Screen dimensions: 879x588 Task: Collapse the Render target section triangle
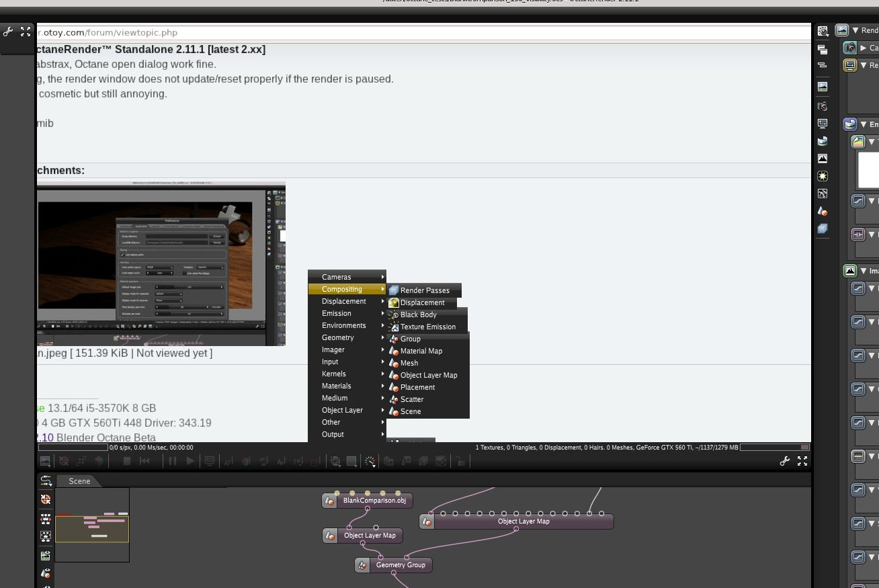[855, 30]
